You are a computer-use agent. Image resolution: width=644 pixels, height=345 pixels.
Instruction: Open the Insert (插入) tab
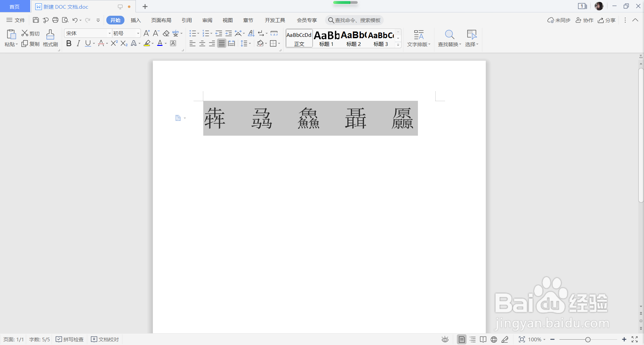pos(136,20)
